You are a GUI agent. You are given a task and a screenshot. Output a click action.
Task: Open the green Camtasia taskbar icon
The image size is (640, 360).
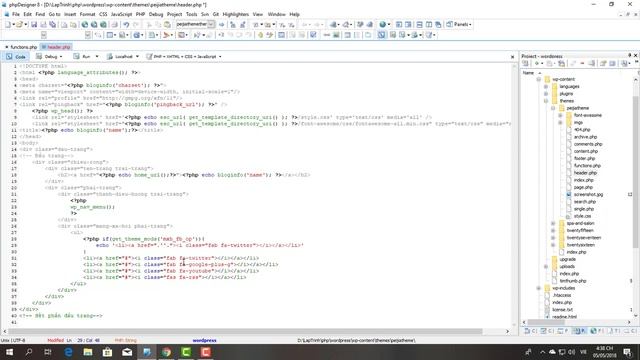(186, 352)
